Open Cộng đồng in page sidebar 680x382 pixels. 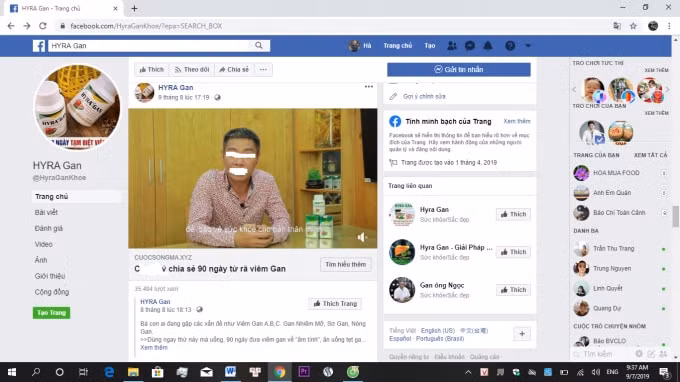pos(52,292)
